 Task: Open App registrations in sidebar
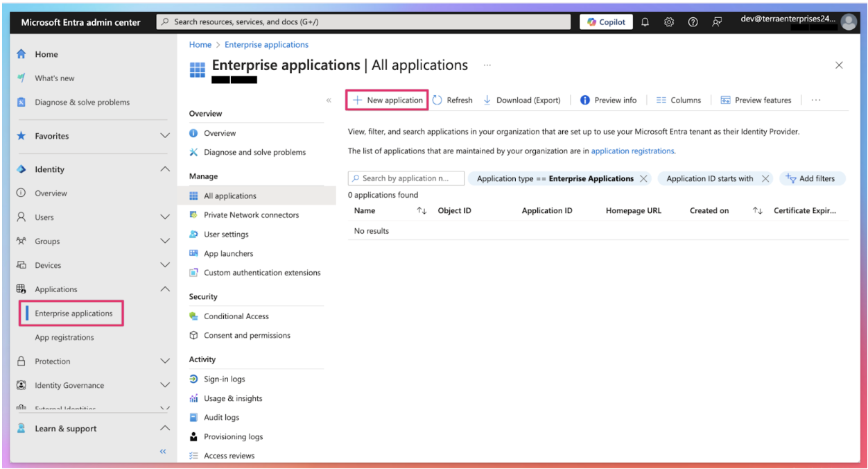point(64,338)
